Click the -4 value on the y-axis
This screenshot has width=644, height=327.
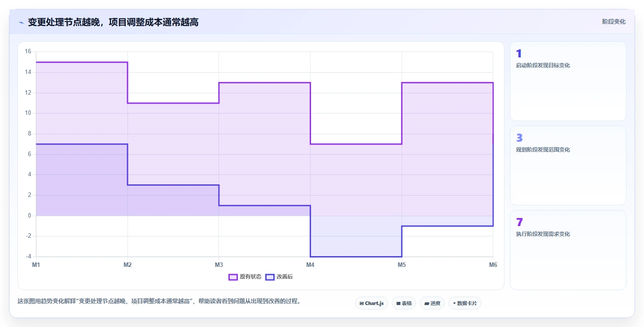coord(28,257)
